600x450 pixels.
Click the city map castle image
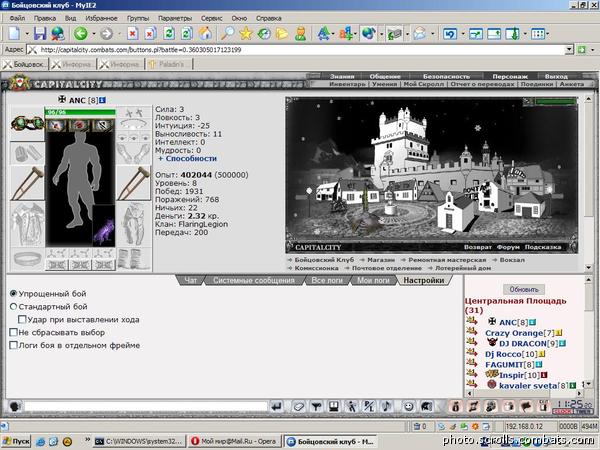tap(432, 174)
